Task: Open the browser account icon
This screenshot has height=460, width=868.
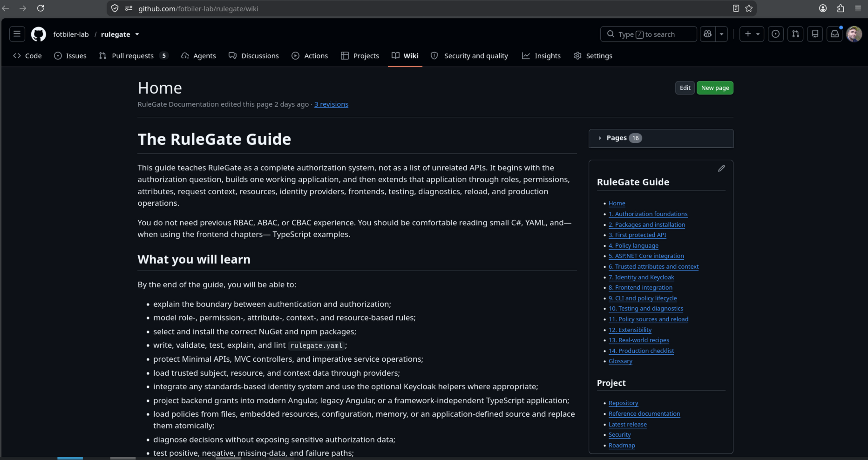Action: pos(823,8)
